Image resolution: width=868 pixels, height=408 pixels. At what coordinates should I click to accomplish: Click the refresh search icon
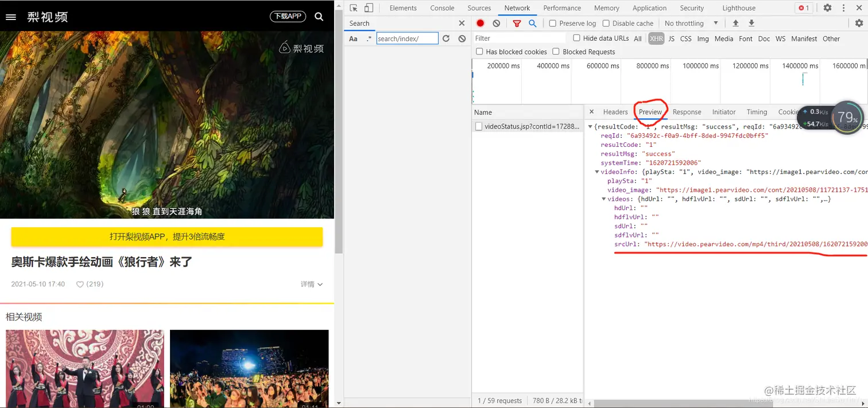coord(446,38)
